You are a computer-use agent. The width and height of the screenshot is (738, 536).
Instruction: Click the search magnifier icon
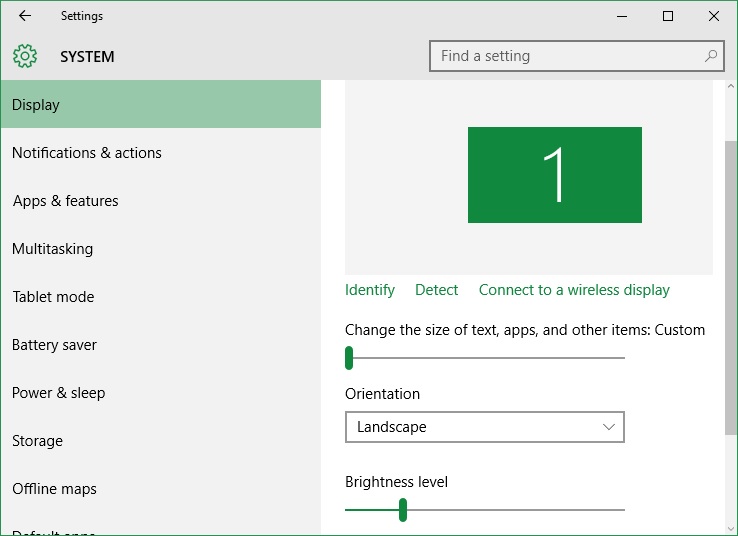(x=711, y=56)
